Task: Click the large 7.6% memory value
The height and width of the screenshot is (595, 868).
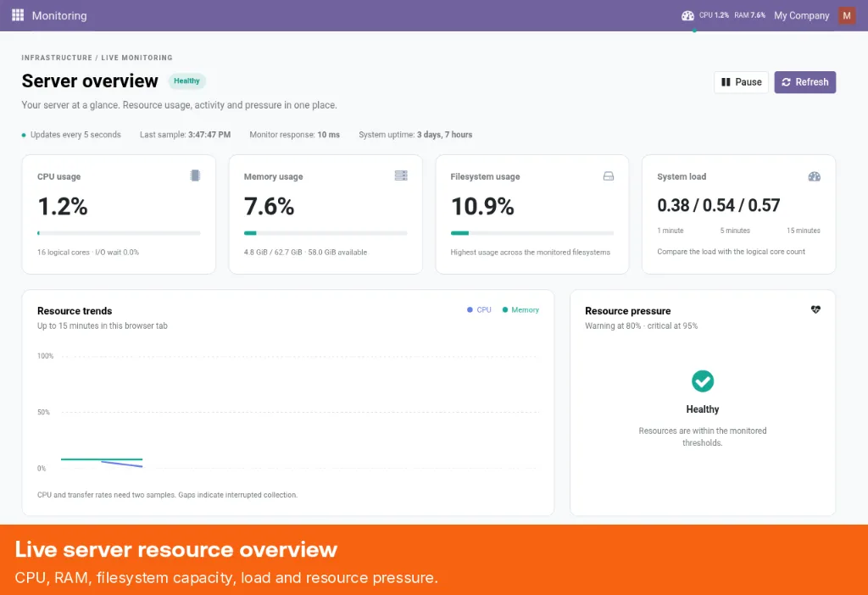Action: point(269,207)
